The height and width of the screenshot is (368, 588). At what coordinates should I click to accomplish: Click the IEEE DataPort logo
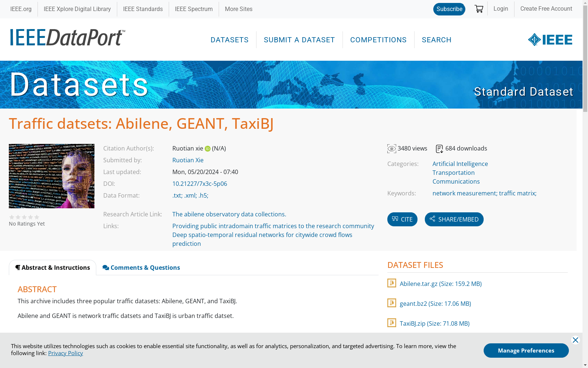[68, 37]
